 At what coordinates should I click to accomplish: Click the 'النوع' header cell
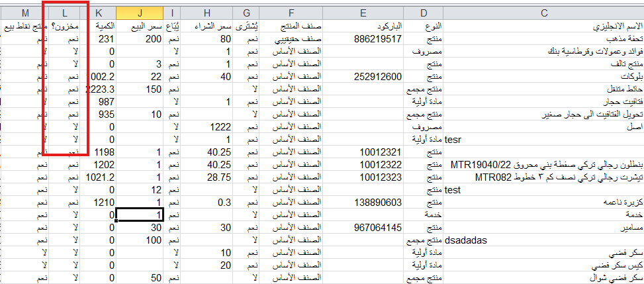point(424,26)
